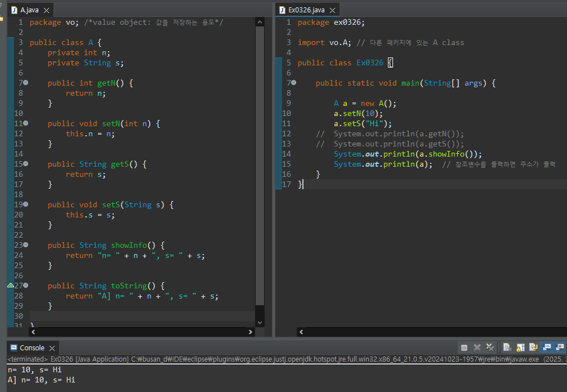This screenshot has height=392, width=567.
Task: Click 'private String s;' declaration
Action: point(86,63)
